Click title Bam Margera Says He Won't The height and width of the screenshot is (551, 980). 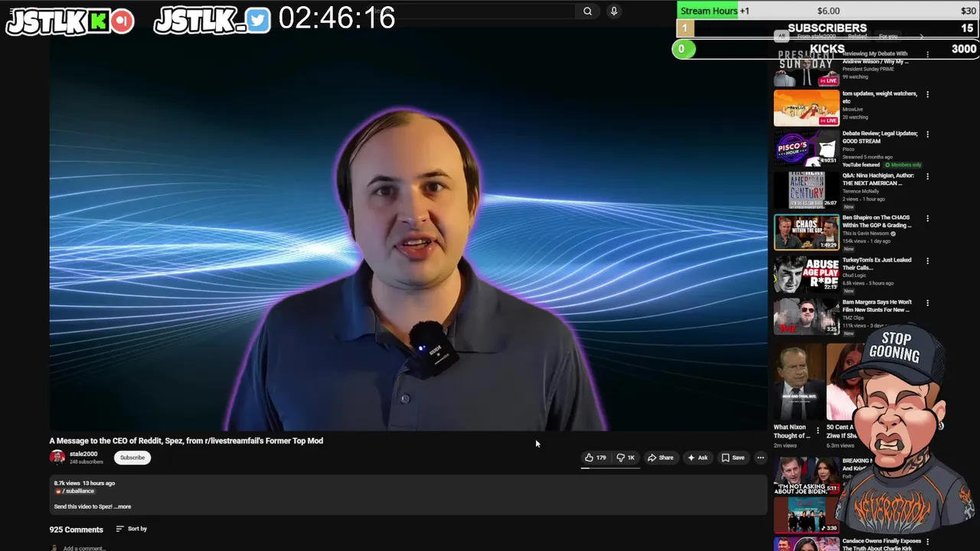pos(876,305)
